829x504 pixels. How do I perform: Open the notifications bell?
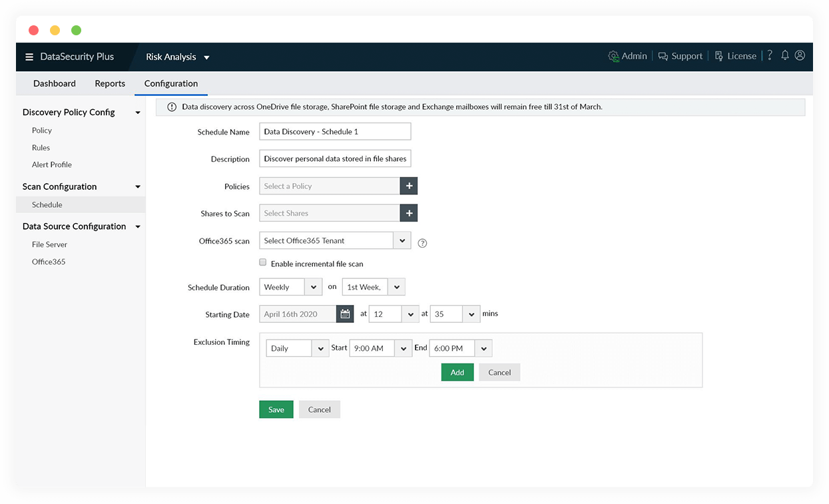[x=785, y=56]
